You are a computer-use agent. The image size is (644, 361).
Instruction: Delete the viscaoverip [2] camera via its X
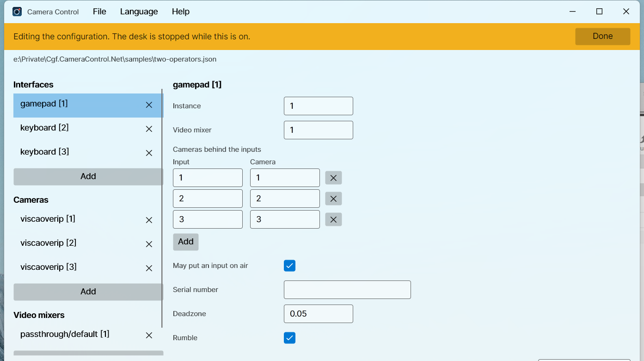tap(149, 244)
